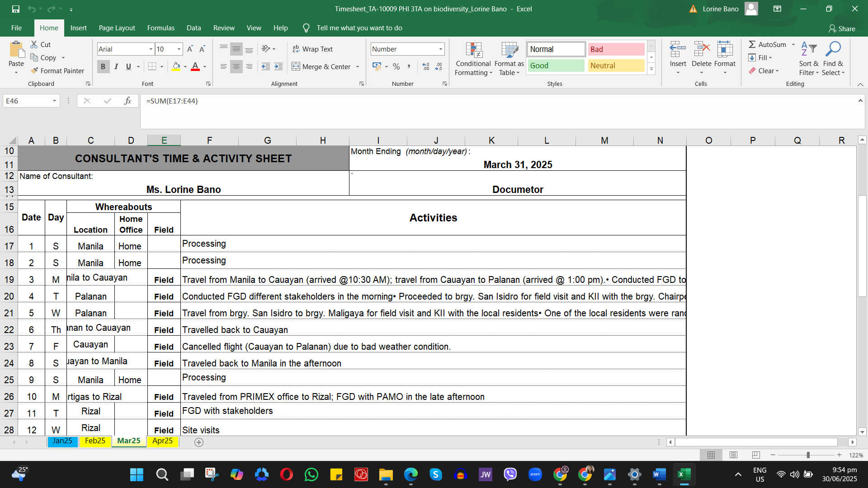The image size is (868, 488).
Task: Click the zoom slider handle
Action: coord(808,455)
